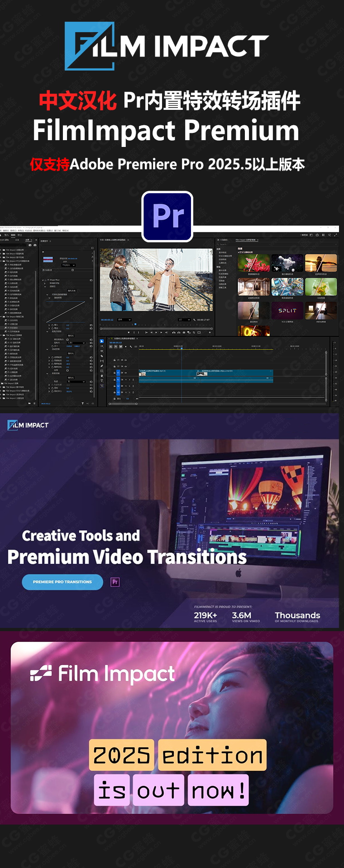Click the timeline playhead on time ruler
This screenshot has width=344, height=868.
[x=182, y=349]
